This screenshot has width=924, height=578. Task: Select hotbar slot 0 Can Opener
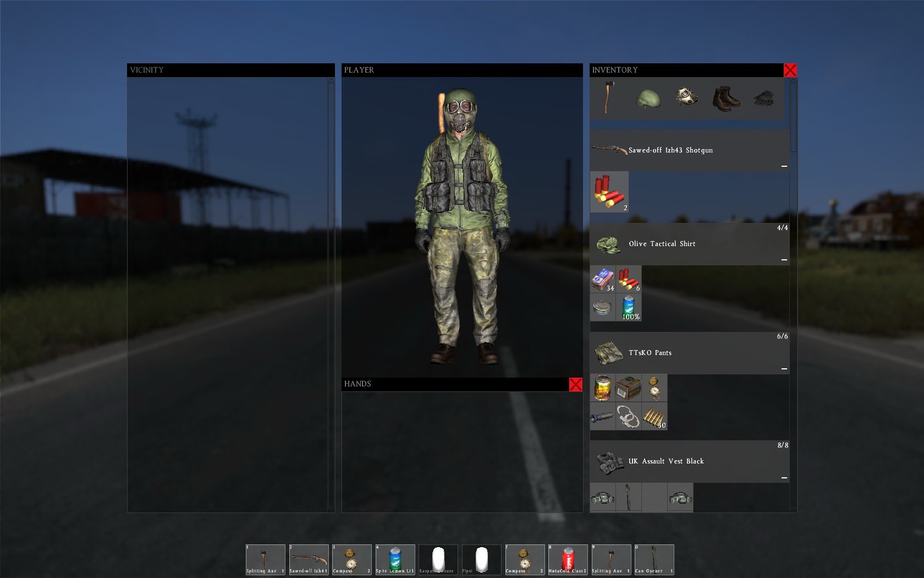coord(654,560)
